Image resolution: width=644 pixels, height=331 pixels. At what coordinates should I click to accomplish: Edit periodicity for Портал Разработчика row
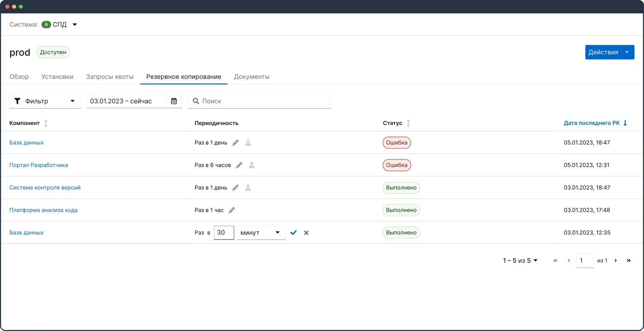click(239, 165)
